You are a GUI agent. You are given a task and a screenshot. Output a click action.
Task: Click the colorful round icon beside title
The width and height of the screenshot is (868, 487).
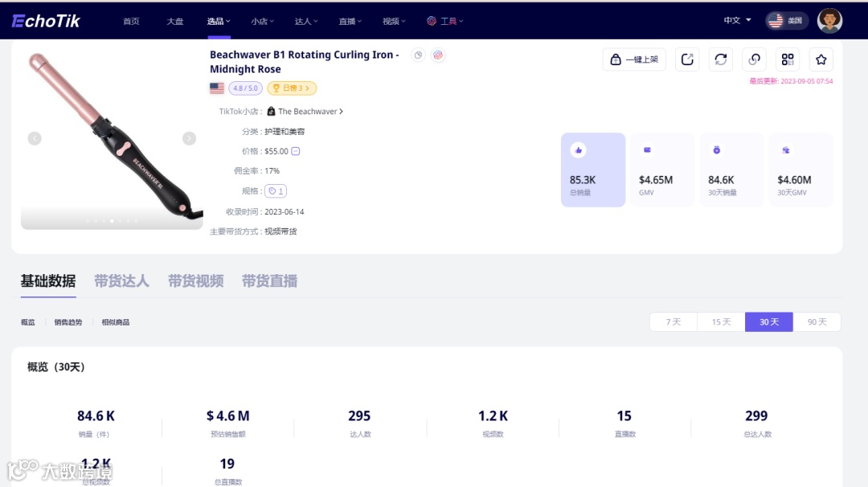[x=438, y=55]
